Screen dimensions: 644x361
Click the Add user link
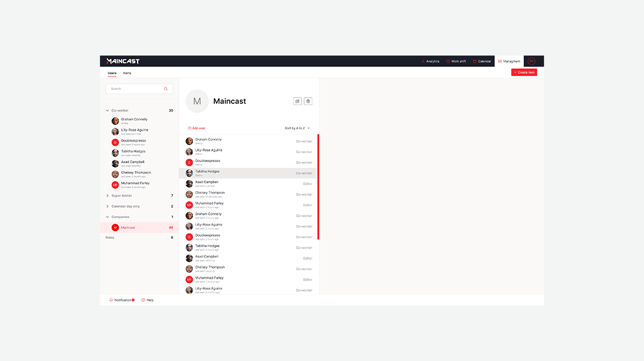(x=197, y=128)
